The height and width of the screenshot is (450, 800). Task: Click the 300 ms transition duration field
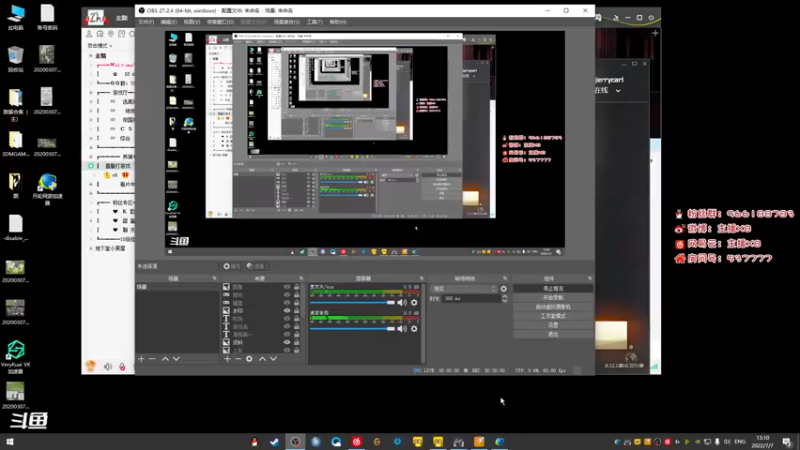coord(471,298)
